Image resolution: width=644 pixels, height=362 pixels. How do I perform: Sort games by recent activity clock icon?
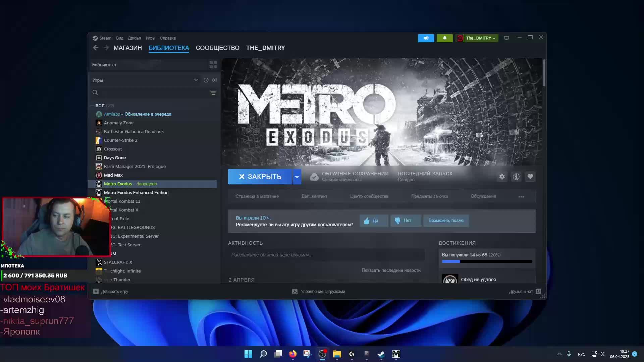[206, 80]
